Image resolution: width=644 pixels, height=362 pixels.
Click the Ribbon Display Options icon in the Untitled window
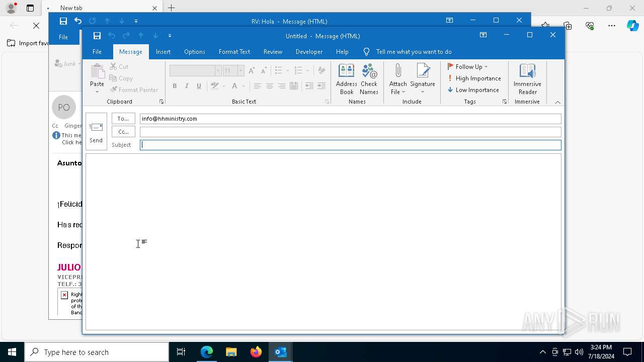point(483,35)
